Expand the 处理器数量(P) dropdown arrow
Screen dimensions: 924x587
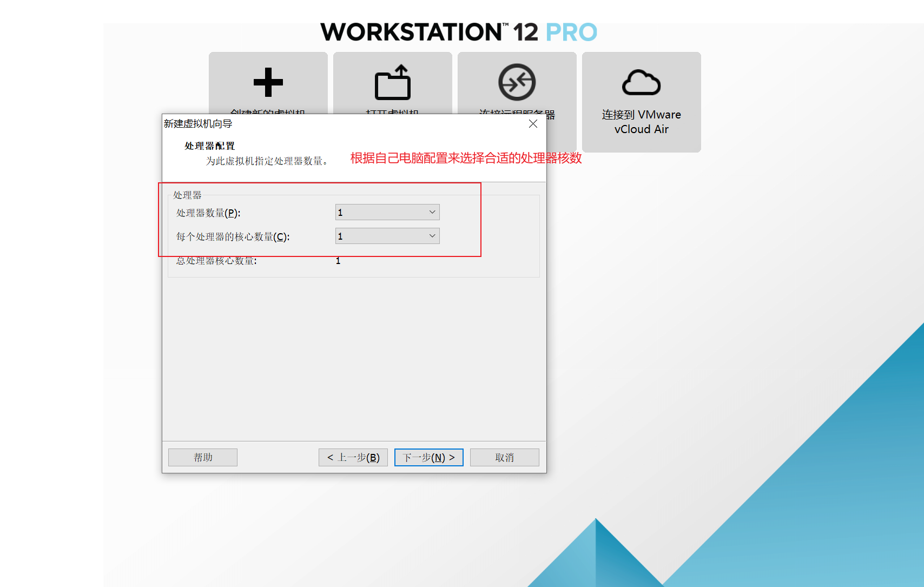point(432,212)
